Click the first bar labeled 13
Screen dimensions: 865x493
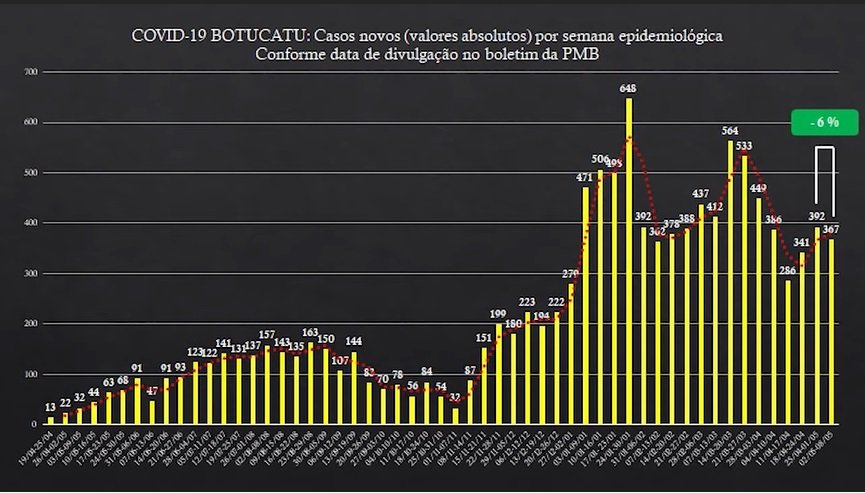point(51,421)
